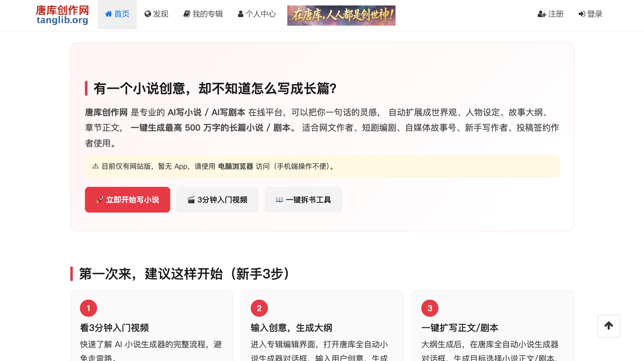Click the bold text AI写小说 / AI写剧本
The width and height of the screenshot is (644, 361).
pos(206,112)
